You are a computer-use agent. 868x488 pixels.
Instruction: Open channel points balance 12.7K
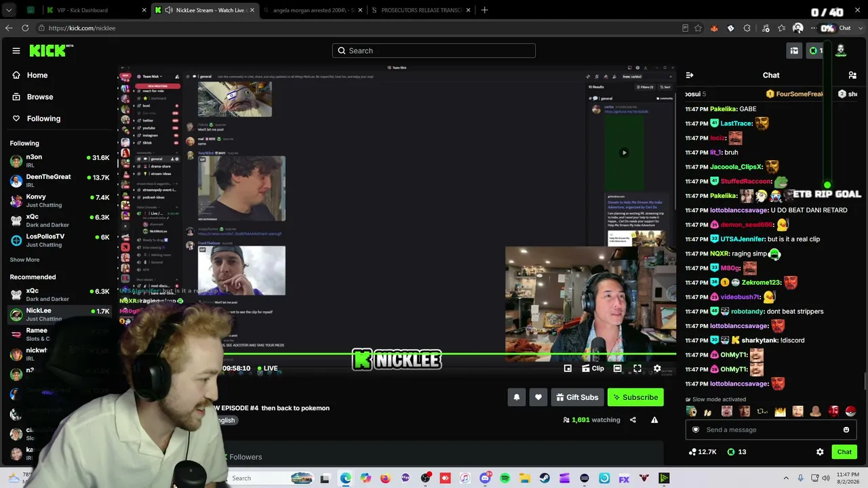pyautogui.click(x=703, y=452)
